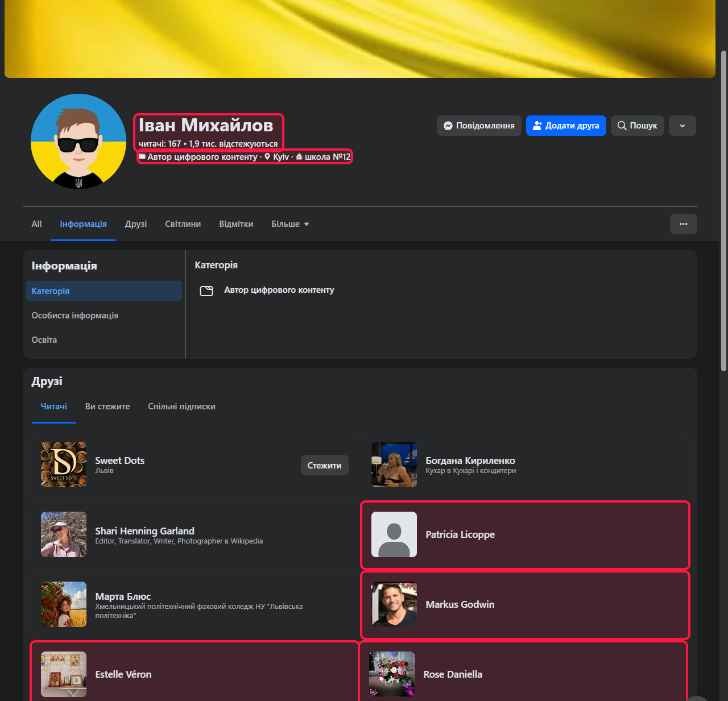This screenshot has width=728, height=701.
Task: Click the Додати друга button
Action: tap(566, 126)
